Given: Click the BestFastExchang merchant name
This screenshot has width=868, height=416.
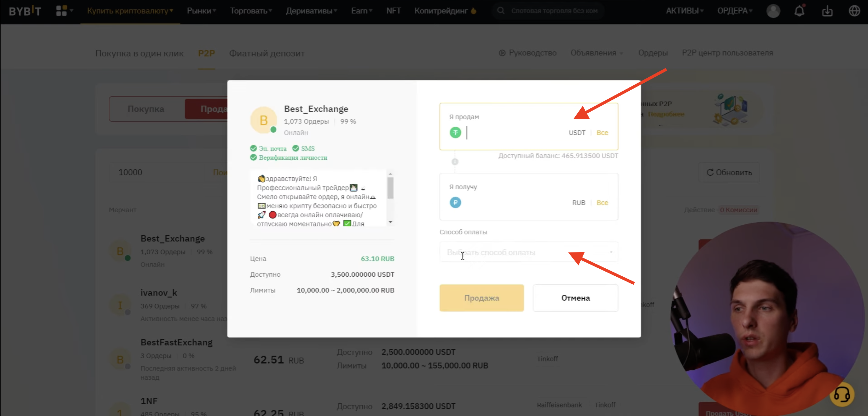Looking at the screenshot, I should pos(177,342).
